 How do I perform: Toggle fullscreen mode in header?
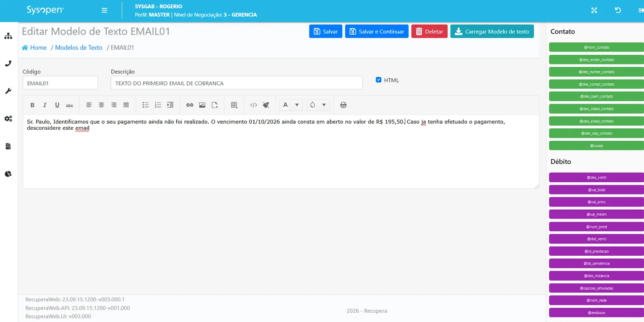click(594, 11)
